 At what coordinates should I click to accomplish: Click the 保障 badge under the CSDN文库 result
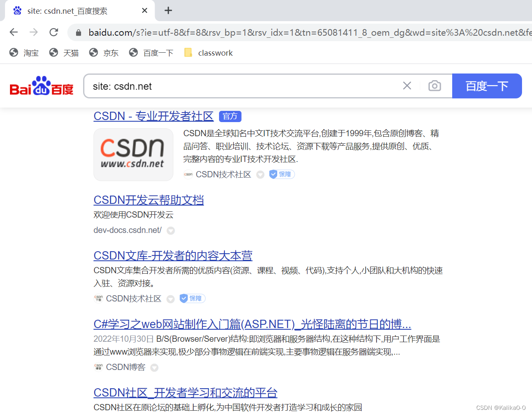coord(192,299)
